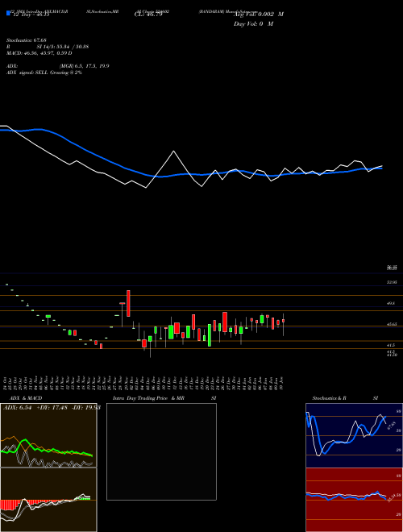Open the empty Intra Day Trading Price panel
Screen dimensions: 403x532
coord(161,451)
